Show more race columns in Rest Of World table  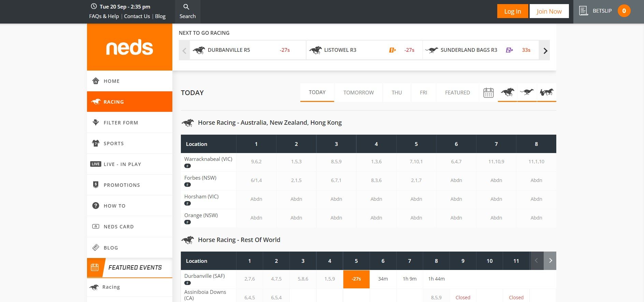[550, 261]
